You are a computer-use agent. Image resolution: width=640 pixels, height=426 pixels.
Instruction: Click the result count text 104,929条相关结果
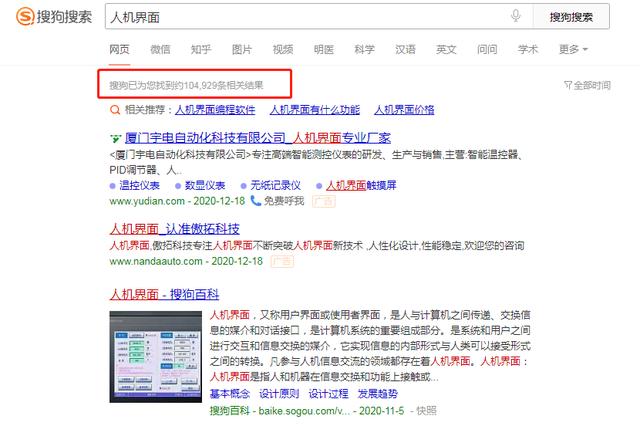click(223, 86)
